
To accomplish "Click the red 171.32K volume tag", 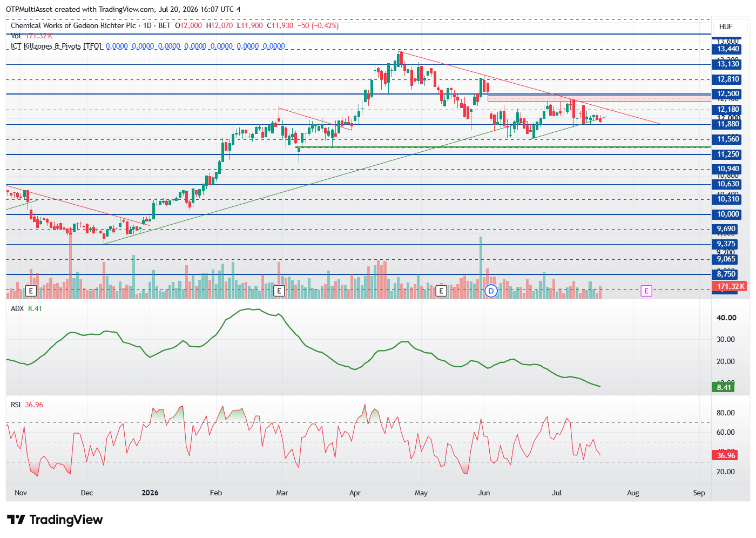I will [730, 287].
